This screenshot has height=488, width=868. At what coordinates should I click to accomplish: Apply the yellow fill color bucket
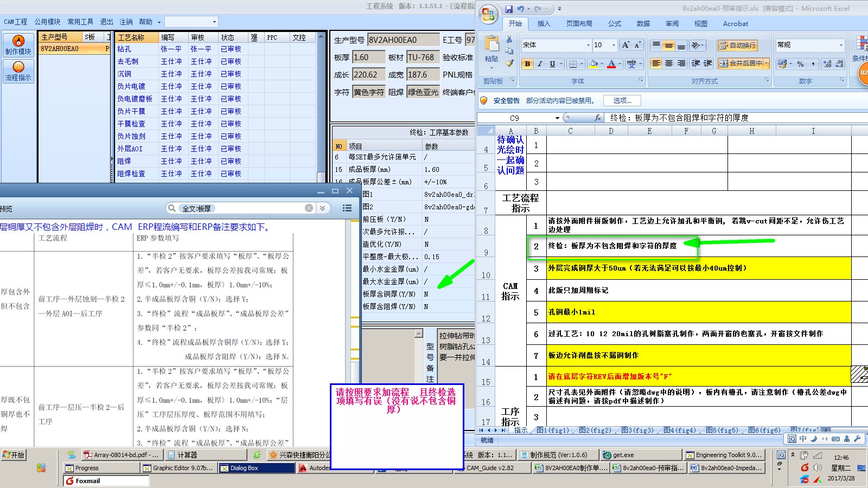(x=593, y=64)
